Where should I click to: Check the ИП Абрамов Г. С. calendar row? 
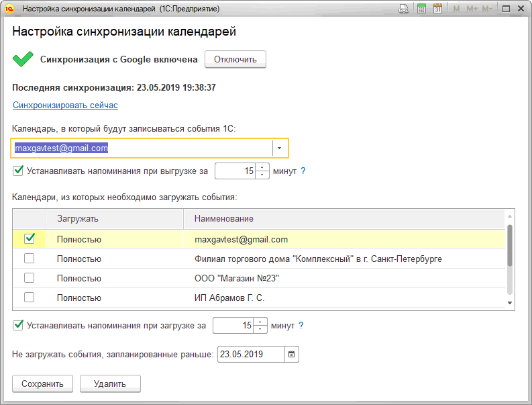29,298
